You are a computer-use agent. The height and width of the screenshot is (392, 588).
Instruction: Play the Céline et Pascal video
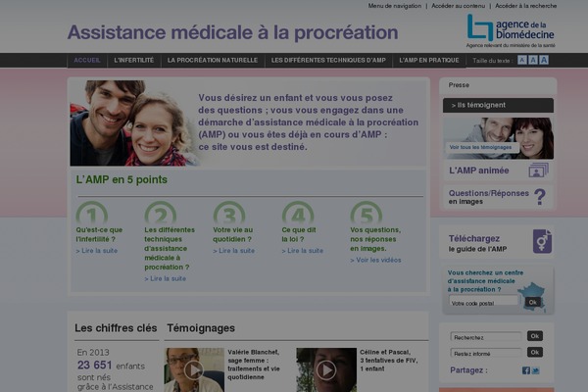(326, 369)
